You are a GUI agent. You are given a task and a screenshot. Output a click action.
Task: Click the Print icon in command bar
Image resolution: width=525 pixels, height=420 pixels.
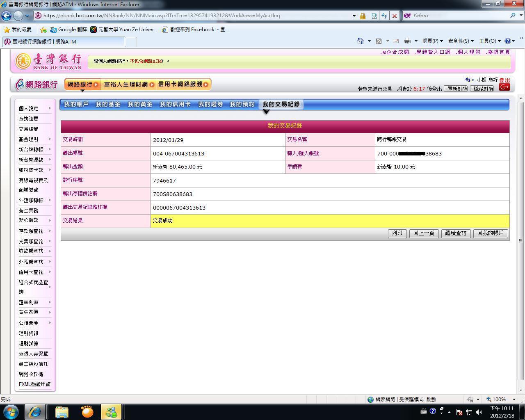[407, 41]
